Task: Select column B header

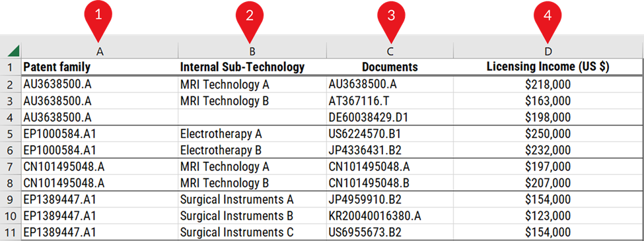Action: click(252, 51)
